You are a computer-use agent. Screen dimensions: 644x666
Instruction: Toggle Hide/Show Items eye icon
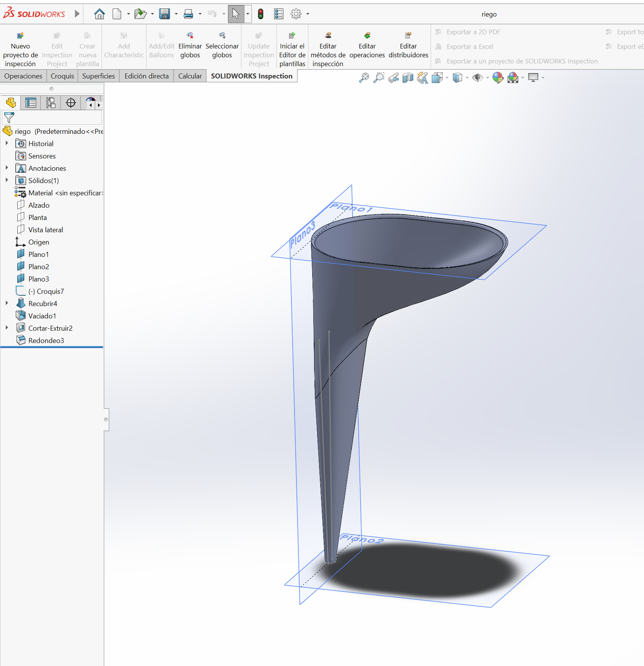click(x=478, y=78)
